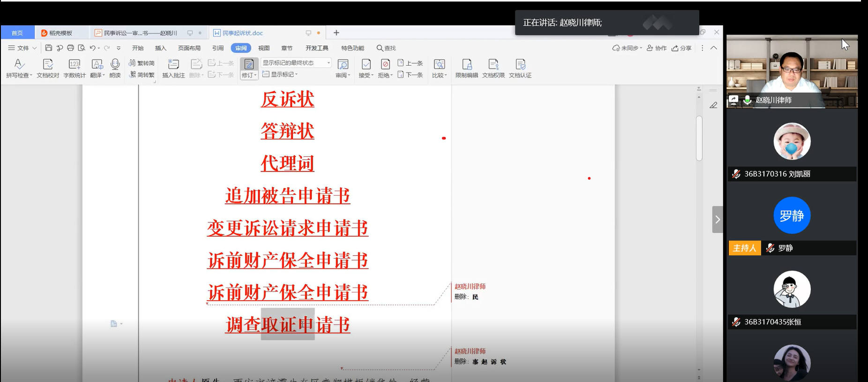
Task: Click the 朗读 read aloud icon
Action: tap(115, 68)
